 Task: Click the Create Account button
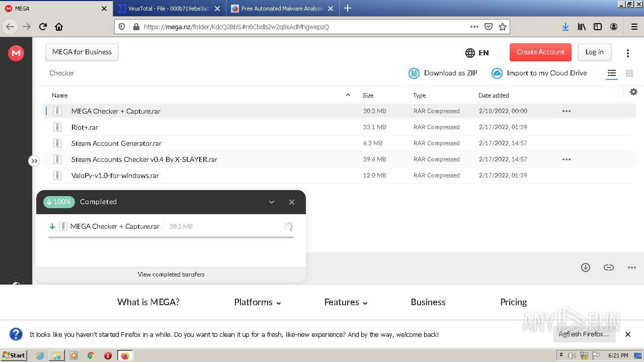(540, 52)
